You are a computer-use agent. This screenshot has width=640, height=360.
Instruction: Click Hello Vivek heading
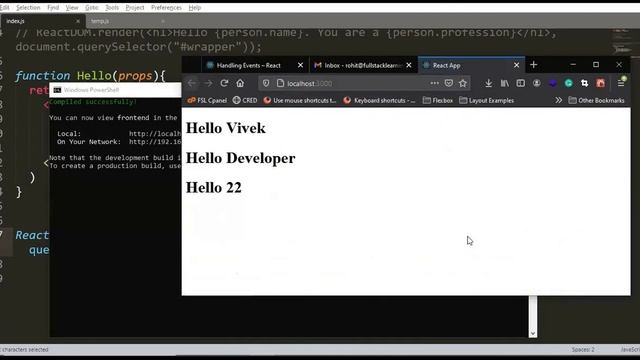226,128
